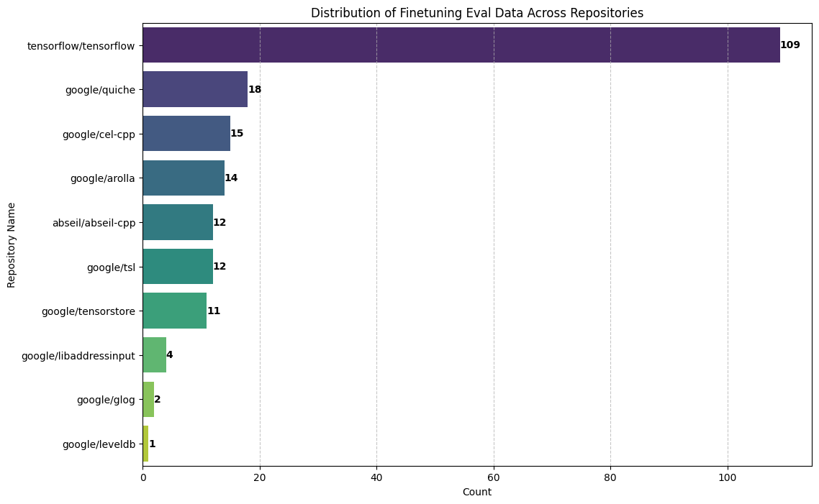This screenshot has width=819, height=504.
Task: Select the google/cel-cpp bar
Action: click(186, 134)
